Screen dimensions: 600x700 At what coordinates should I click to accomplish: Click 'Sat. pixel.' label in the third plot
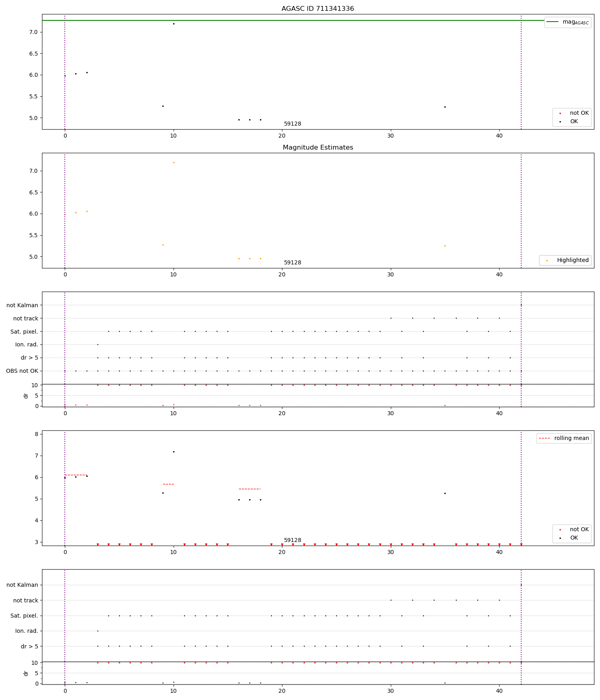pos(24,332)
